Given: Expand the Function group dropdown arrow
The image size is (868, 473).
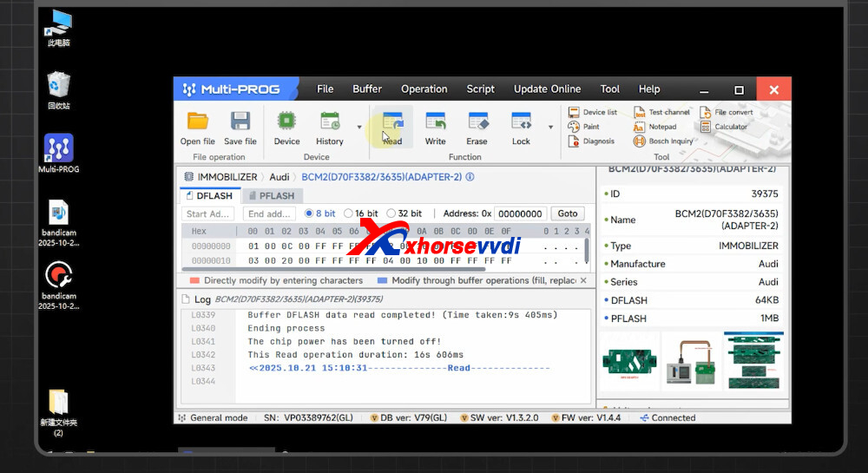Looking at the screenshot, I should click(550, 128).
